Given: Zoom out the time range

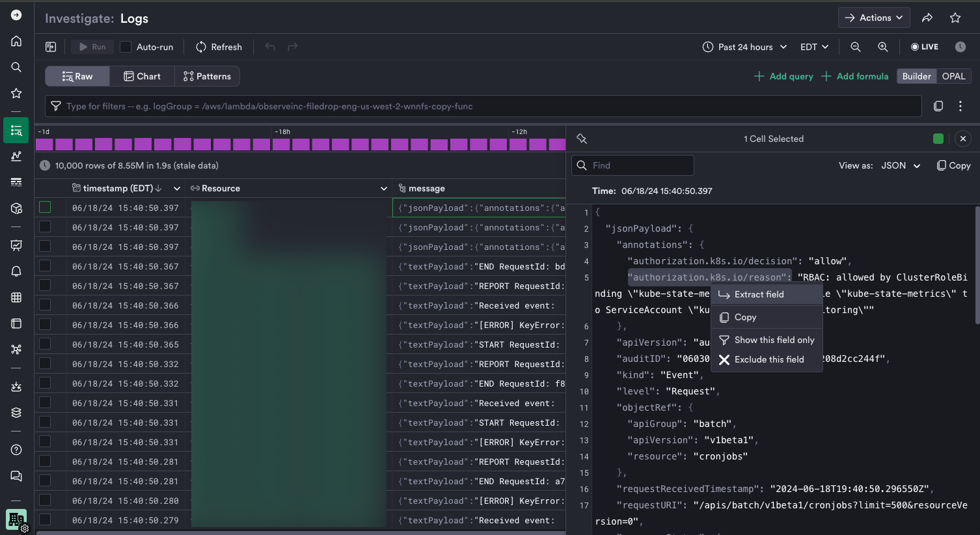Looking at the screenshot, I should coord(856,47).
